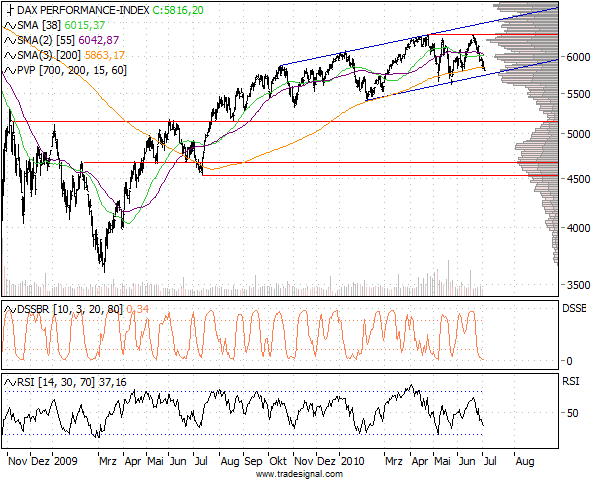Click the 2010 label on the time axis

[x=352, y=463]
